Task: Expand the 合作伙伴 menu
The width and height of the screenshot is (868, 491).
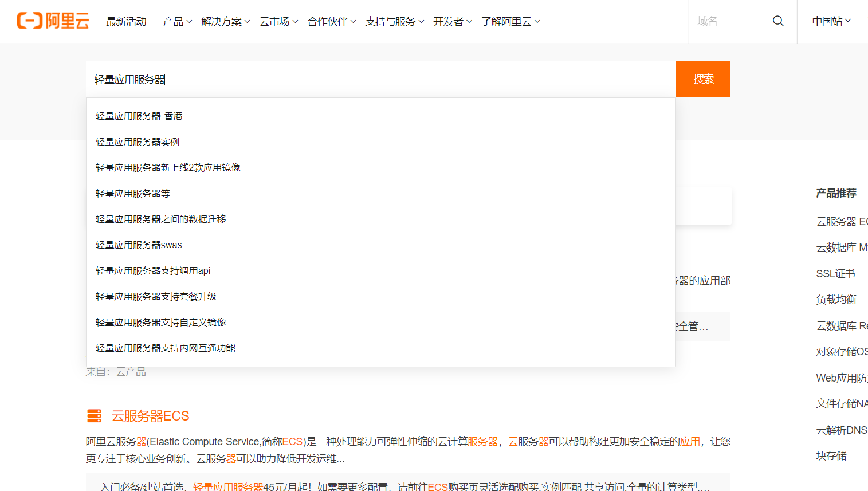Action: click(x=332, y=22)
